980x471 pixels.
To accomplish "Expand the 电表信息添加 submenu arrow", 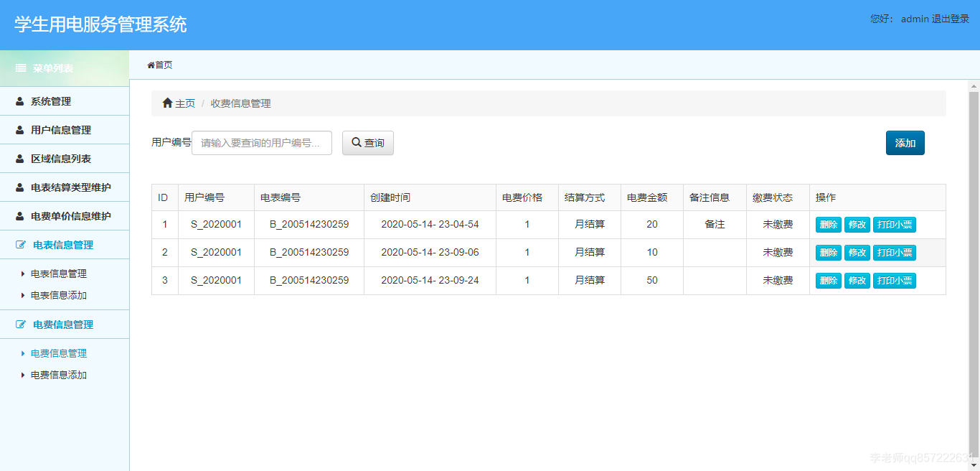I will [x=22, y=295].
